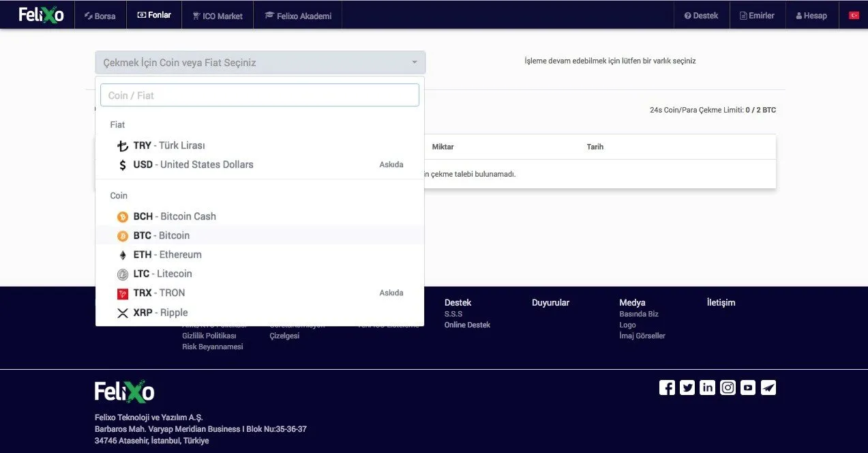This screenshot has width=868, height=453.
Task: Open the Instagram social icon in footer
Action: click(x=728, y=388)
